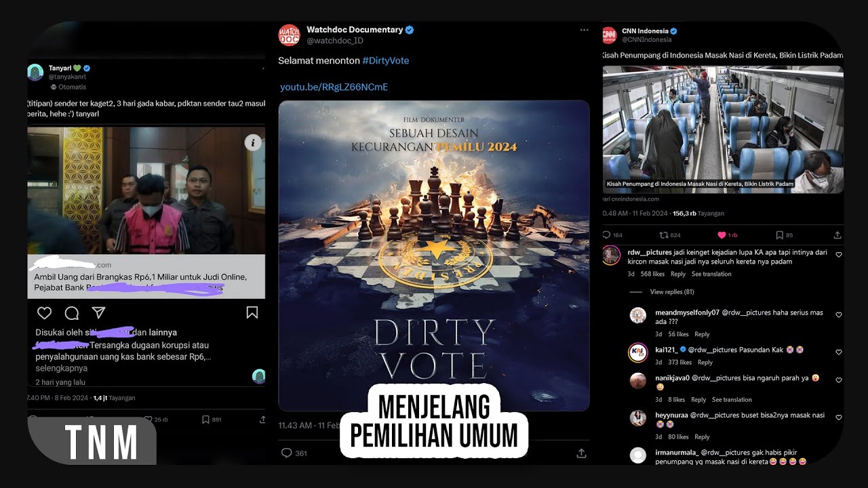Click the bookmark icon showing 85
This screenshot has width=868, height=488.
tap(779, 235)
